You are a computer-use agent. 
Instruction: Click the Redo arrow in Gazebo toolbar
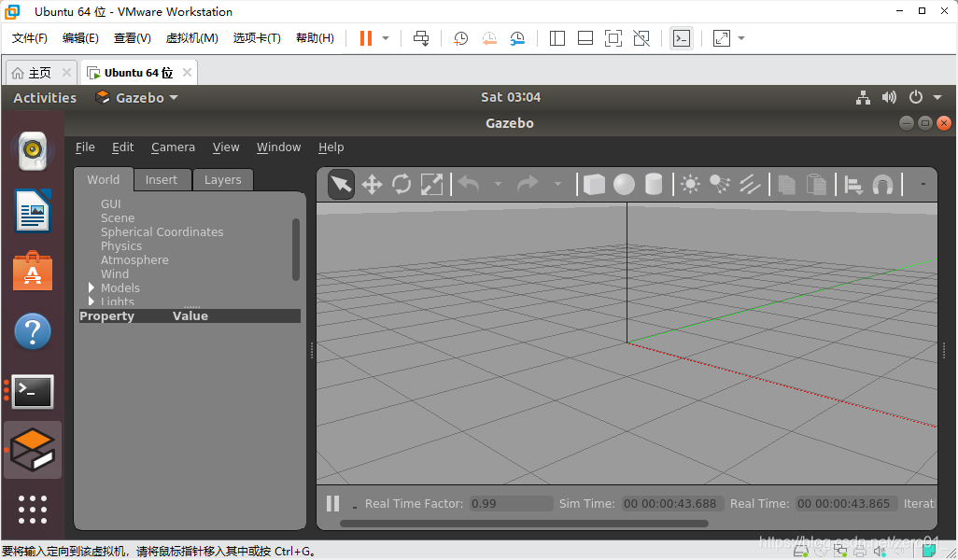[528, 184]
